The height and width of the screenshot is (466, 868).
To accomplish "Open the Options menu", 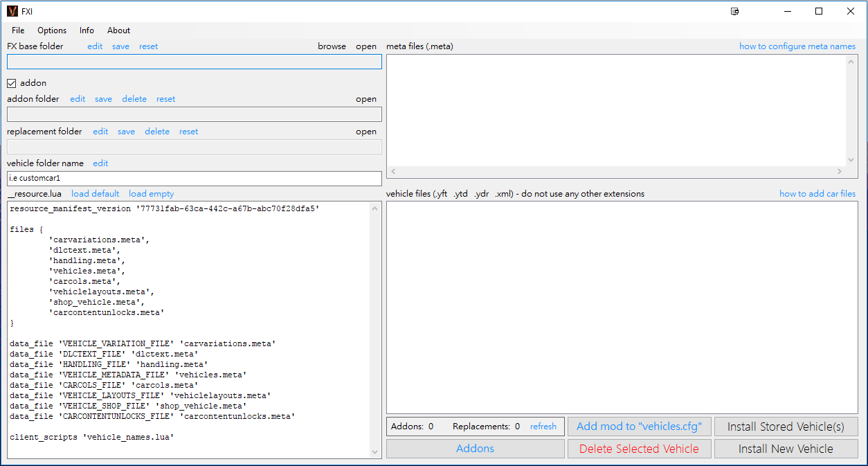I will click(x=52, y=30).
